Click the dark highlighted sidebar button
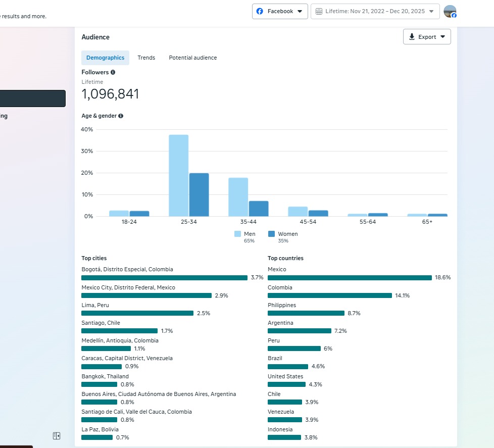The height and width of the screenshot is (448, 494). [x=32, y=98]
